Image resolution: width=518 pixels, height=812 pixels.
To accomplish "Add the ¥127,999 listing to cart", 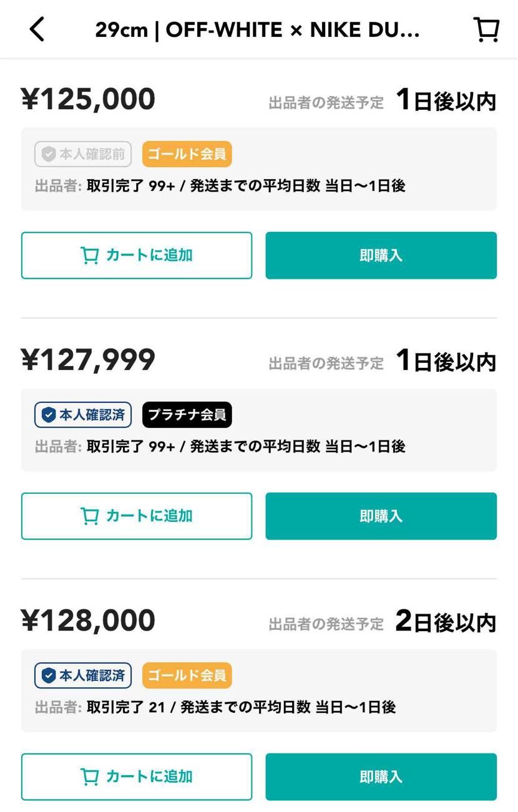I will (137, 516).
